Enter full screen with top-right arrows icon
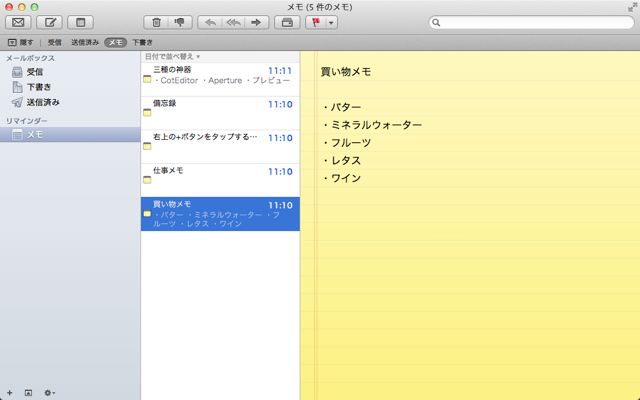Image resolution: width=640 pixels, height=400 pixels. [632, 7]
